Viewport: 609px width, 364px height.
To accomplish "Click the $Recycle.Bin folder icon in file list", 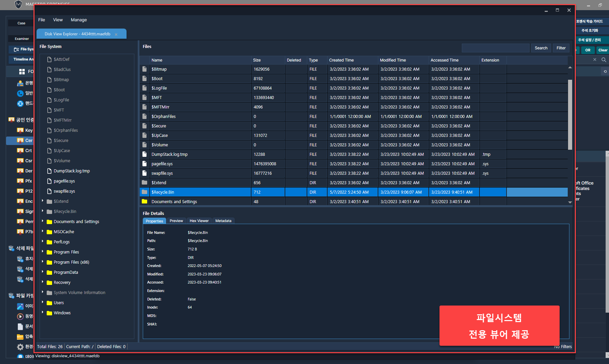I will pos(144,192).
